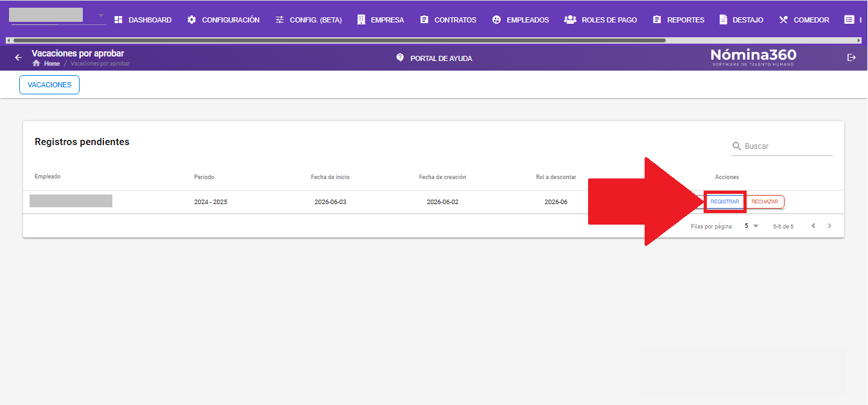Click the Home breadcrumb link

52,64
